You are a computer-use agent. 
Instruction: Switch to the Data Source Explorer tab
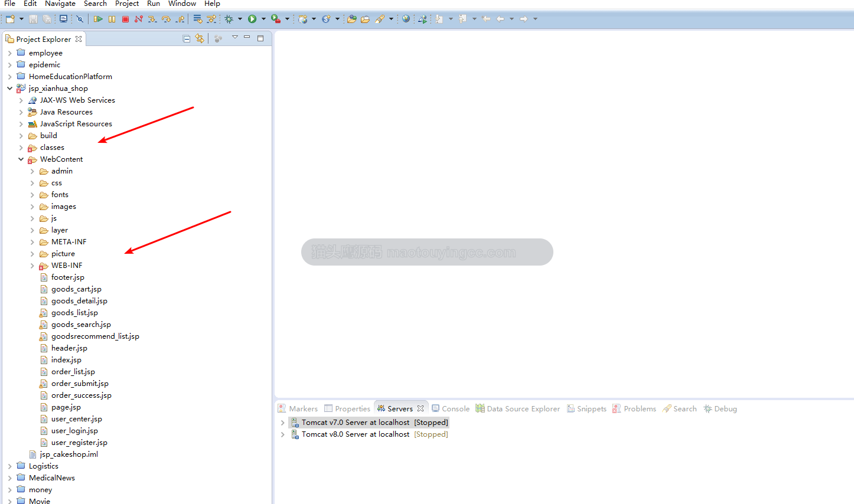517,408
